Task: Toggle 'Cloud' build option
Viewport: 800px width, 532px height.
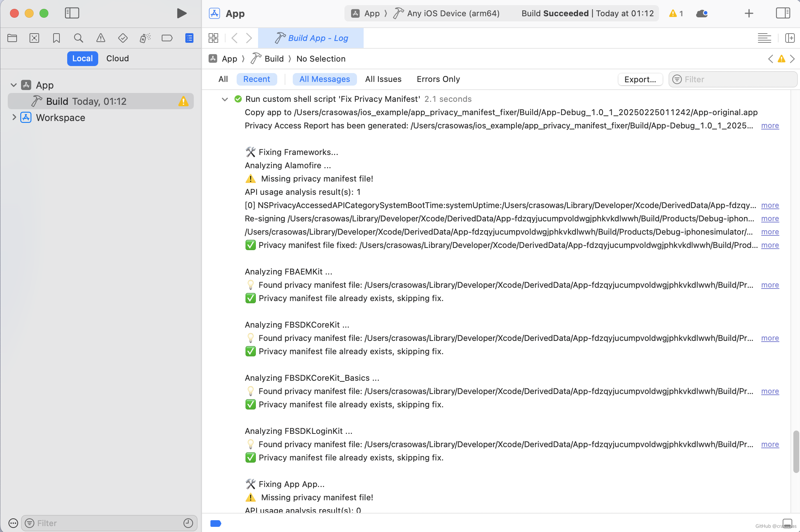Action: 118,58
